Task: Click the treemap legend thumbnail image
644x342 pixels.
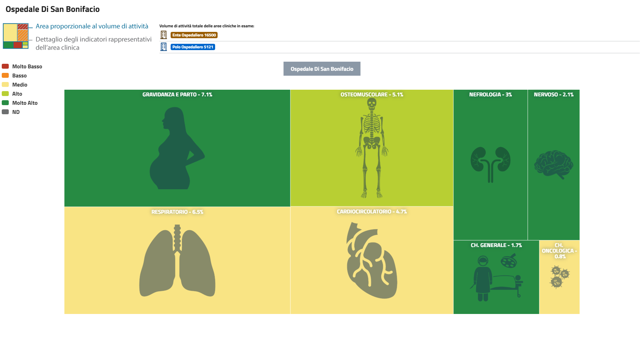Action: [x=16, y=36]
